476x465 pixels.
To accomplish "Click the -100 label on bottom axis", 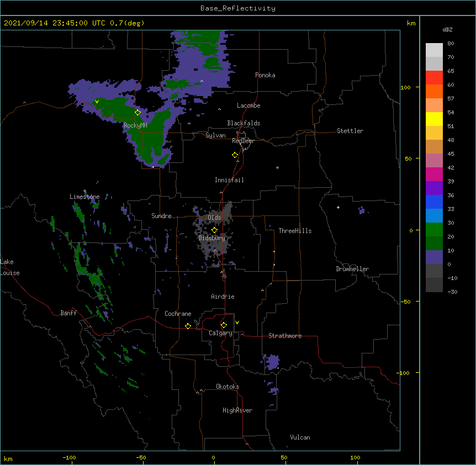I will pyautogui.click(x=69, y=457).
